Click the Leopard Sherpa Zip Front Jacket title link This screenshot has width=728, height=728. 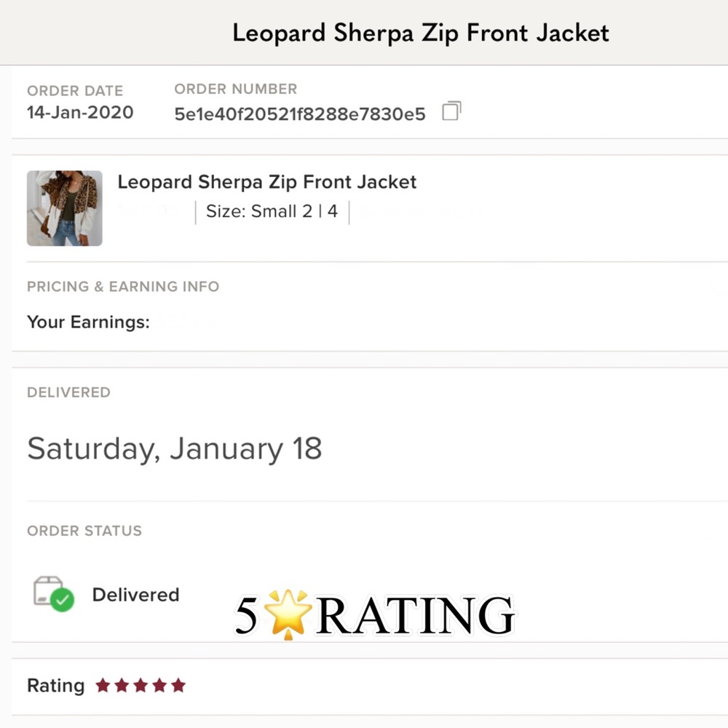pos(267,182)
